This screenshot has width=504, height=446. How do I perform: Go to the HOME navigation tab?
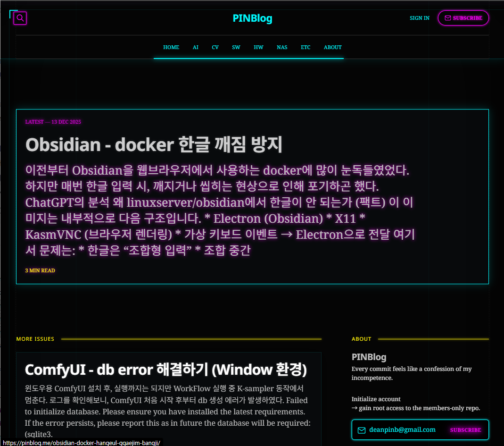pos(171,47)
